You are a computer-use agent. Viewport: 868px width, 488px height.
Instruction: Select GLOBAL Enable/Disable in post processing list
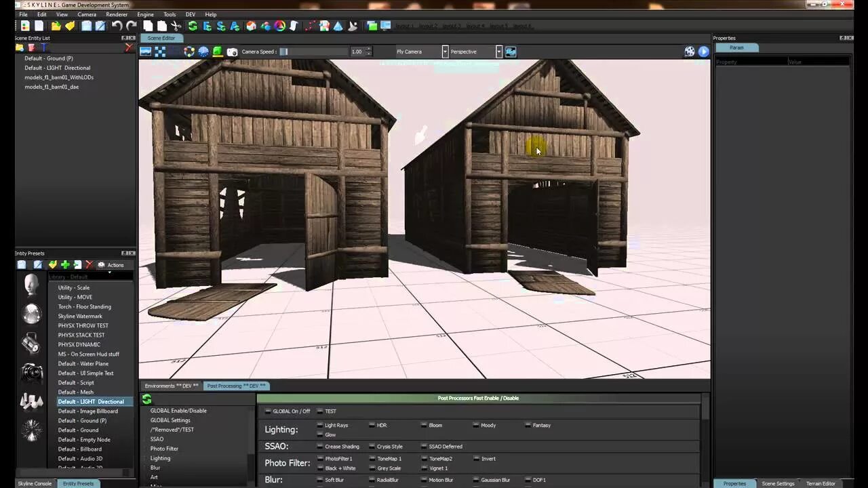point(178,411)
